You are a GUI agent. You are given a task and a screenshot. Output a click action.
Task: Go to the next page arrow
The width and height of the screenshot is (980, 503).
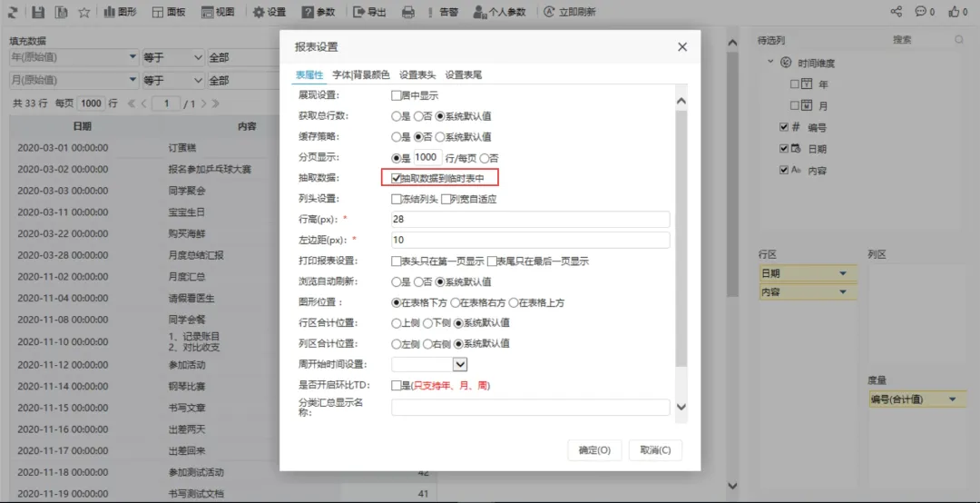point(203,104)
